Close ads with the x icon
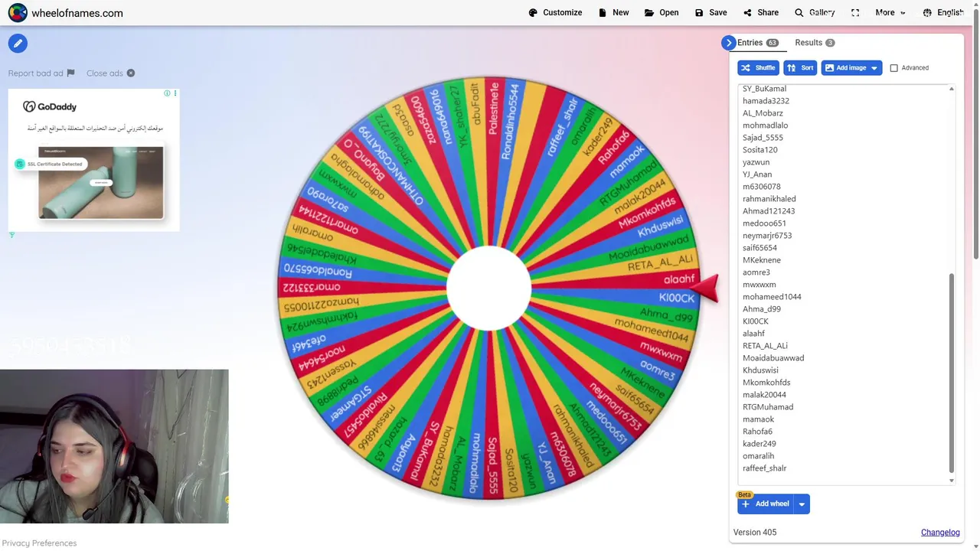 pyautogui.click(x=130, y=73)
